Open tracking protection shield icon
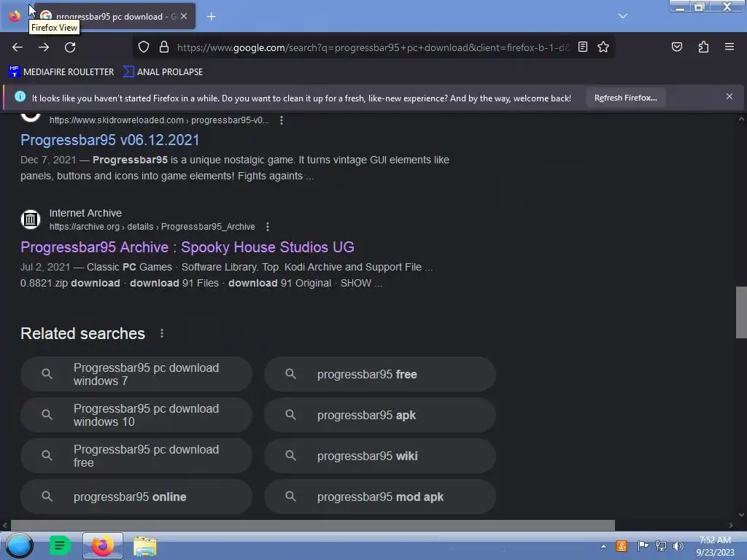Image resolution: width=747 pixels, height=560 pixels. click(x=144, y=47)
